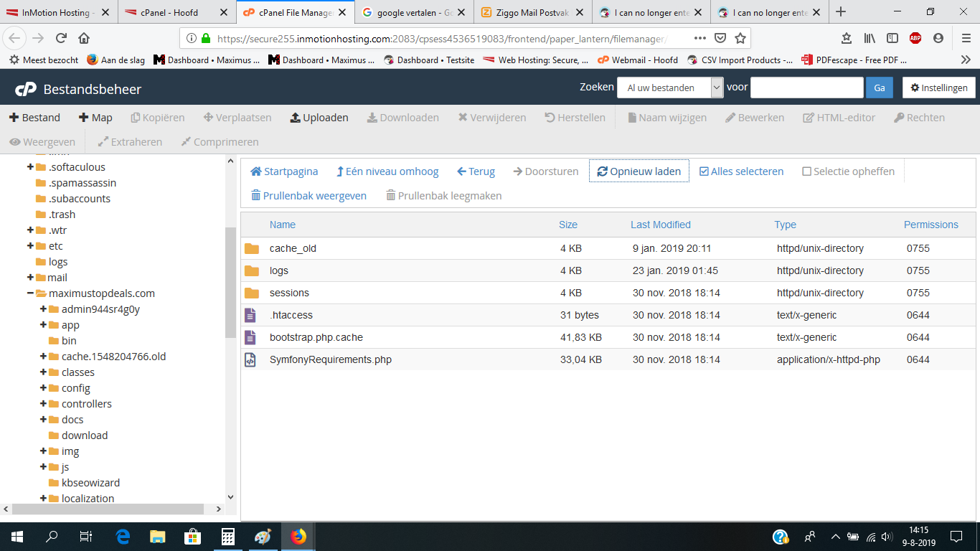The width and height of the screenshot is (980, 551).
Task: Open the Uploaden upload button
Action: pos(319,118)
